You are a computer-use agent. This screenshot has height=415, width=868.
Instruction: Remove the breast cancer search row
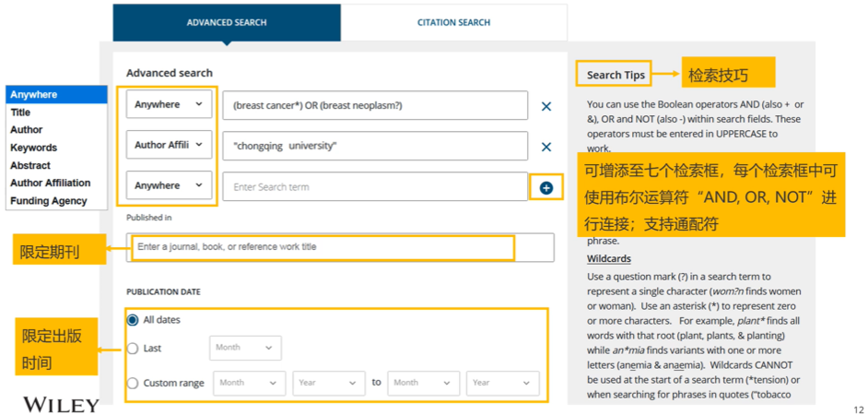click(x=546, y=106)
